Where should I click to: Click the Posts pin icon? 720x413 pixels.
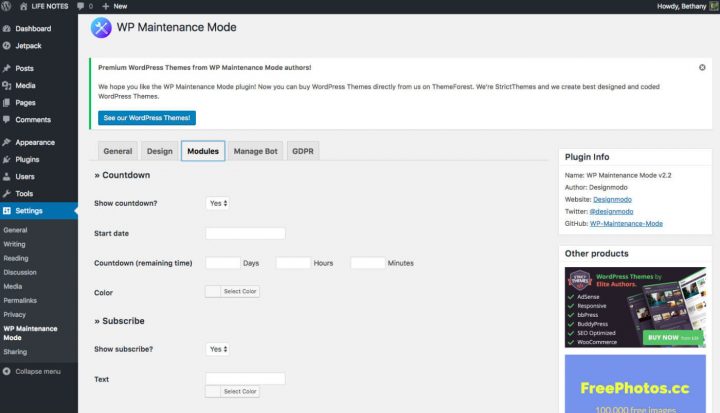pyautogui.click(x=6, y=68)
